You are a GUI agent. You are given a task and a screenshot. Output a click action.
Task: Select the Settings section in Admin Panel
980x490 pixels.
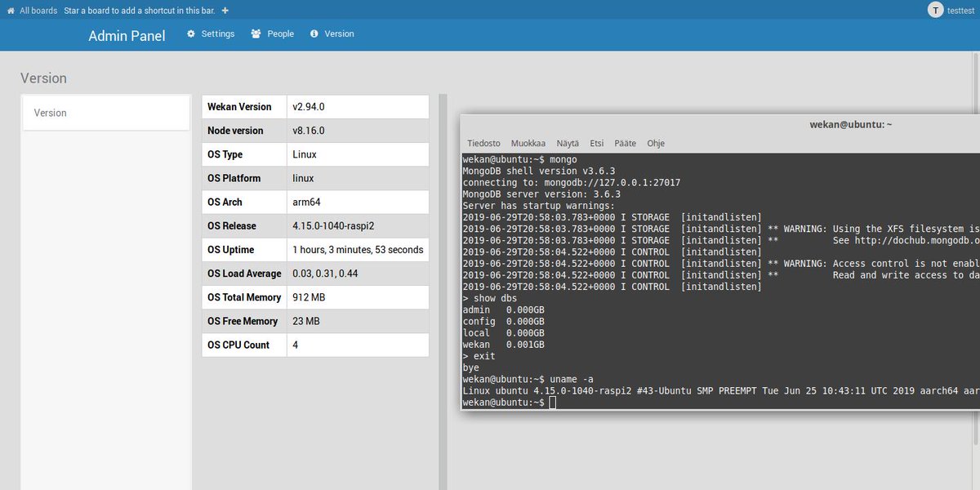click(x=217, y=33)
